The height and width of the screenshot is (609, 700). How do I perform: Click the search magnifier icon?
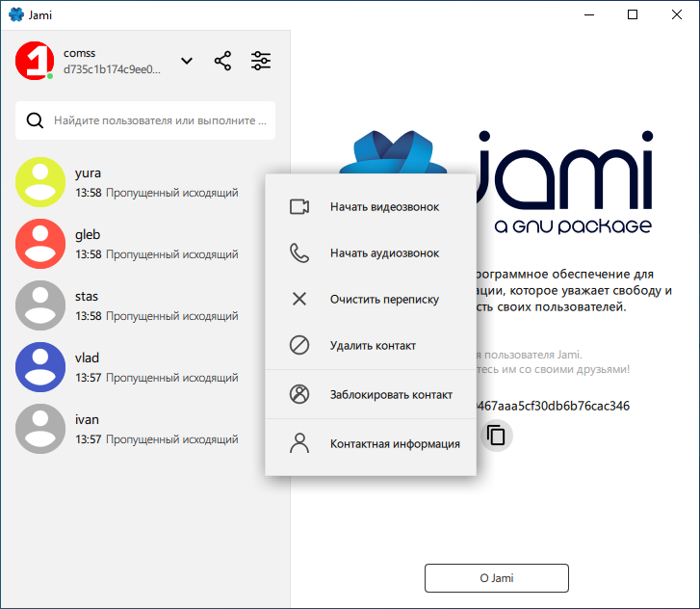pyautogui.click(x=35, y=120)
